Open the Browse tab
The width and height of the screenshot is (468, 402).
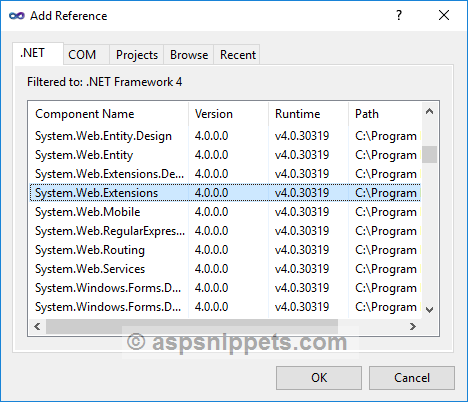coord(189,54)
